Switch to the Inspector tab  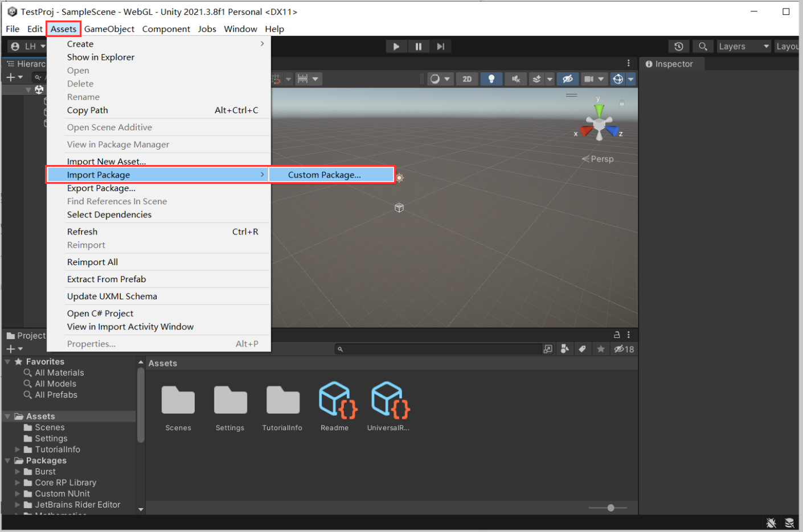click(670, 64)
